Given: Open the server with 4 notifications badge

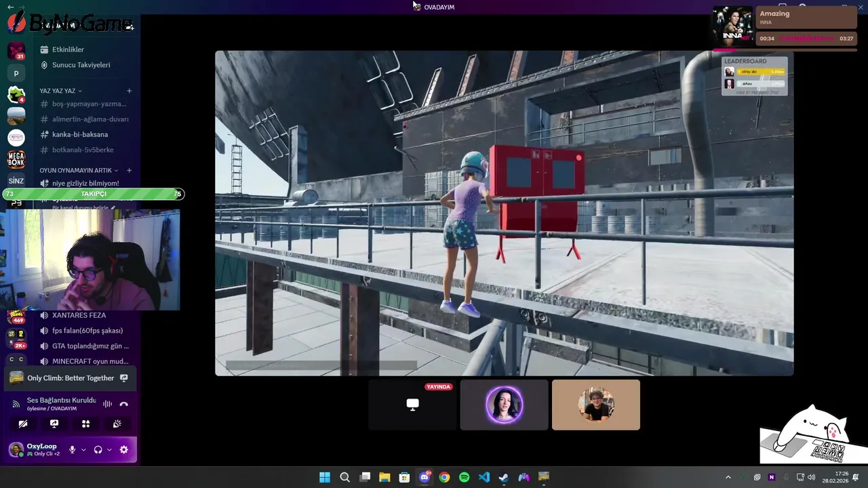Looking at the screenshot, I should point(16,94).
